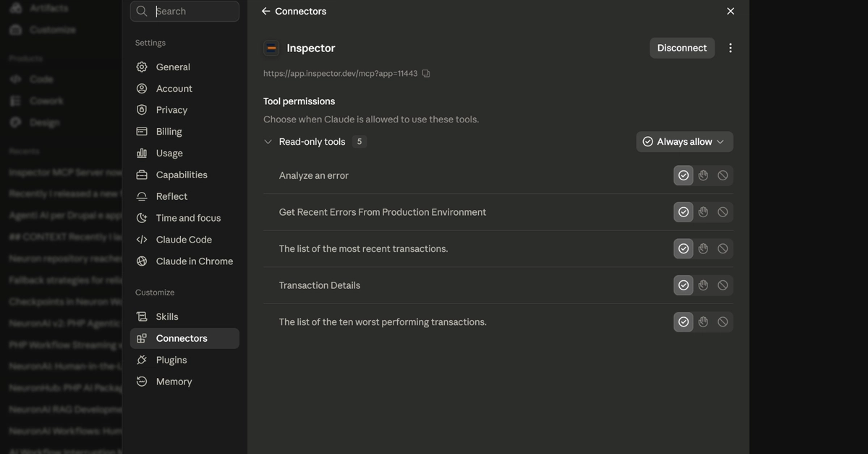Open Artifacts in background sidebar
Viewport: 868px width, 454px height.
pyautogui.click(x=41, y=8)
